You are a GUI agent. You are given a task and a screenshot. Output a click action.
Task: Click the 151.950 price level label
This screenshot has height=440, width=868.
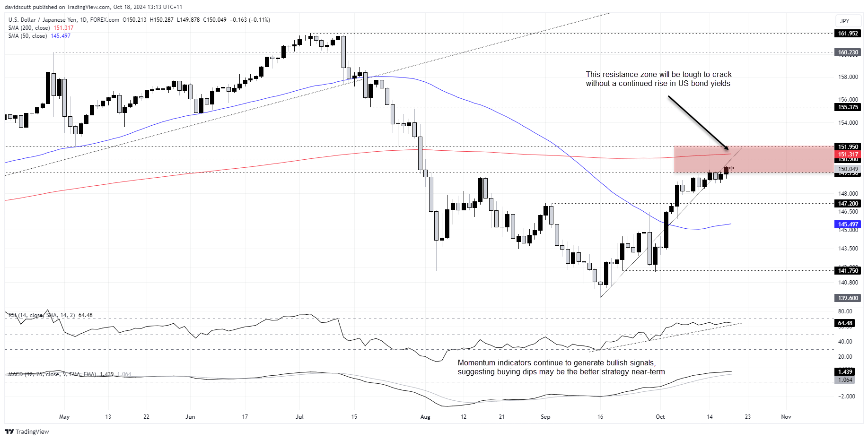[848, 147]
